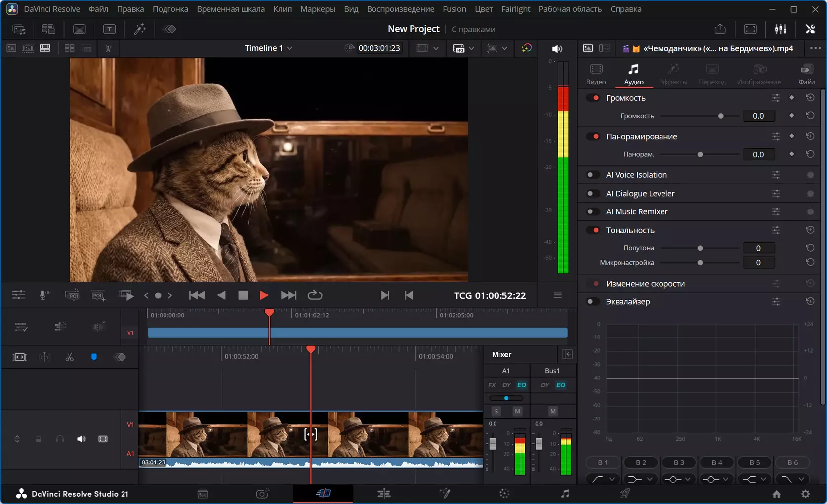Screen dimensions: 827x504
Task: Enable AI Music Remixer toggle
Action: 593,211
